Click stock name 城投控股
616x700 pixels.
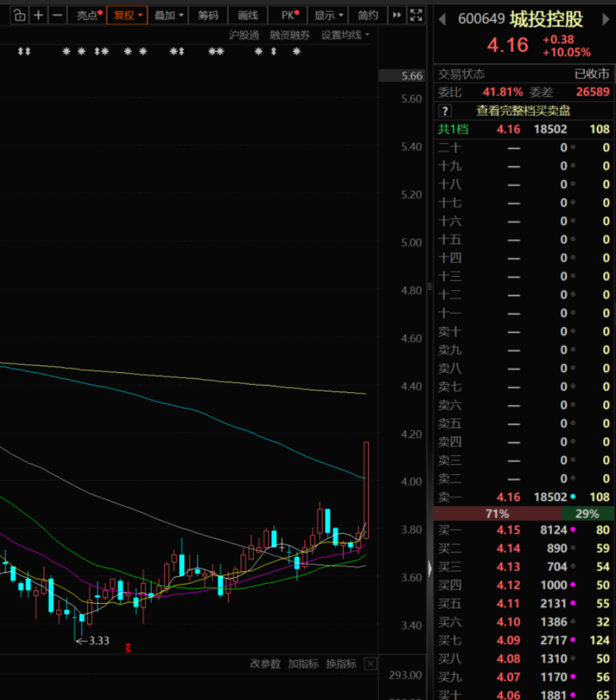pyautogui.click(x=546, y=19)
